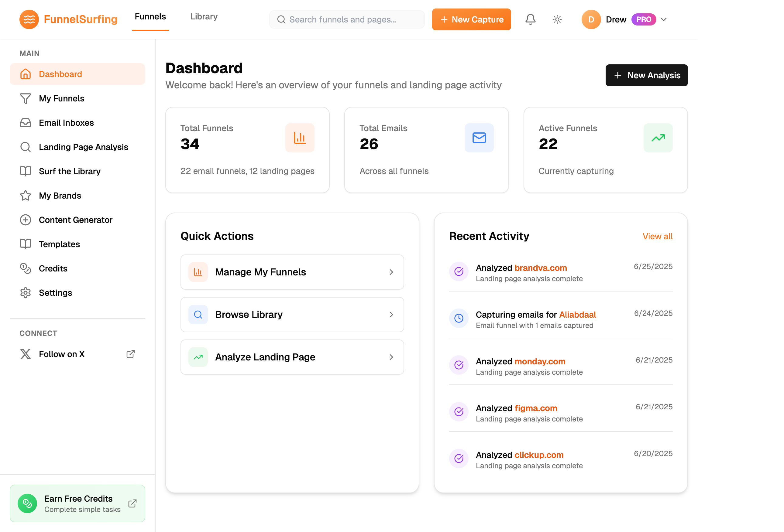Expand the Drew profile dropdown chevron

[x=664, y=19]
